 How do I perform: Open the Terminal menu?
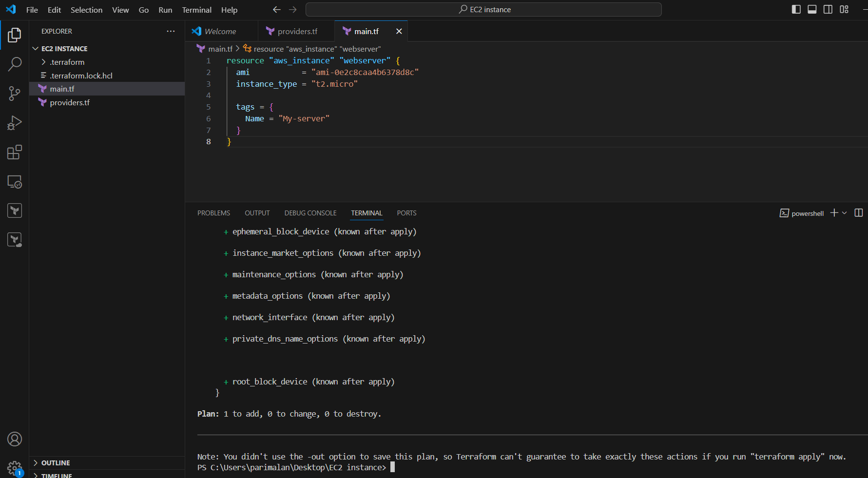coord(197,10)
